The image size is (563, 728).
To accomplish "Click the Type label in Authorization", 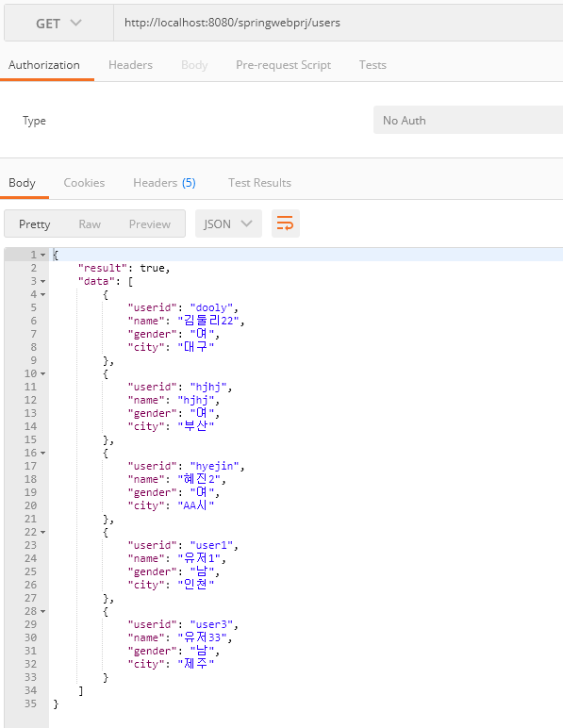I will 34,122.
